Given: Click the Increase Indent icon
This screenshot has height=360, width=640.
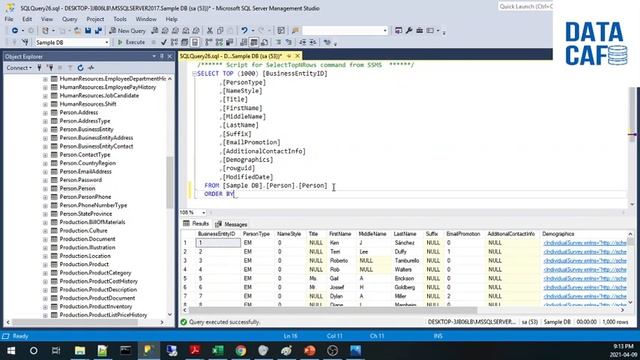Looking at the screenshot, I should (313, 42).
